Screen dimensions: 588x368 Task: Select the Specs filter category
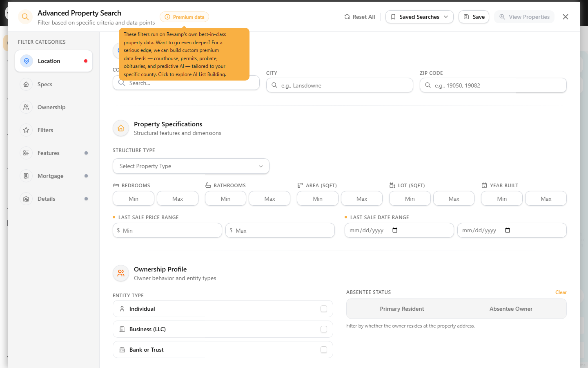pos(54,84)
